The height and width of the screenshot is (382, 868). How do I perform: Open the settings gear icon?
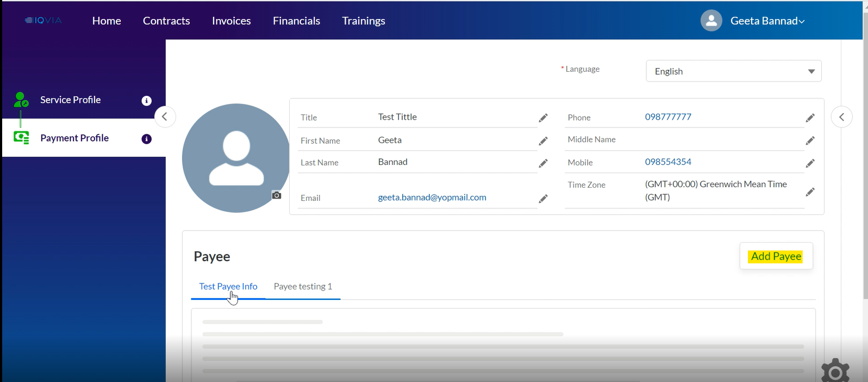click(835, 371)
